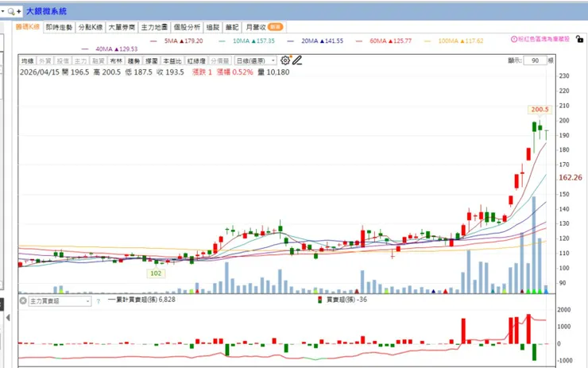Viewport: 588px width, 368px height.
Task: Switch to 大量券商 tab
Action: point(122,27)
